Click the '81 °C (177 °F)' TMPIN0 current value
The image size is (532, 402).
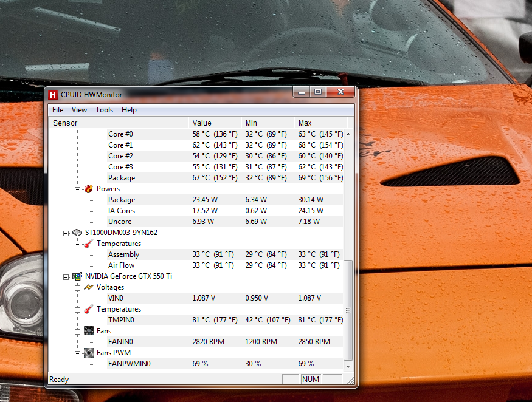215,320
